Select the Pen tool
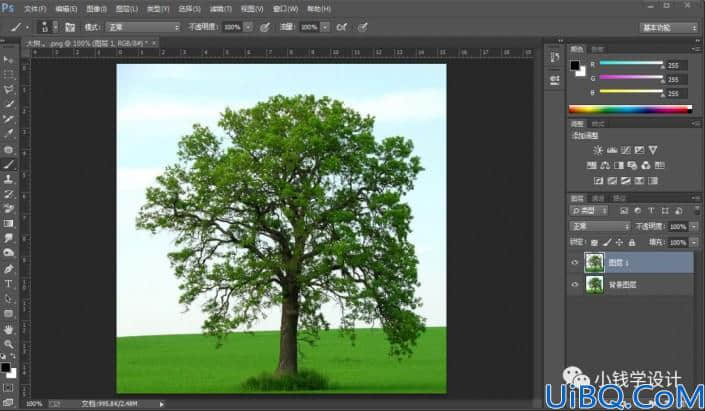This screenshot has width=705, height=411. coord(8,269)
